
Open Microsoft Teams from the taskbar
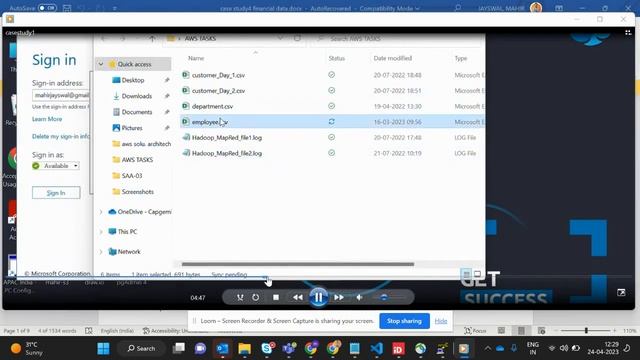pos(289,349)
